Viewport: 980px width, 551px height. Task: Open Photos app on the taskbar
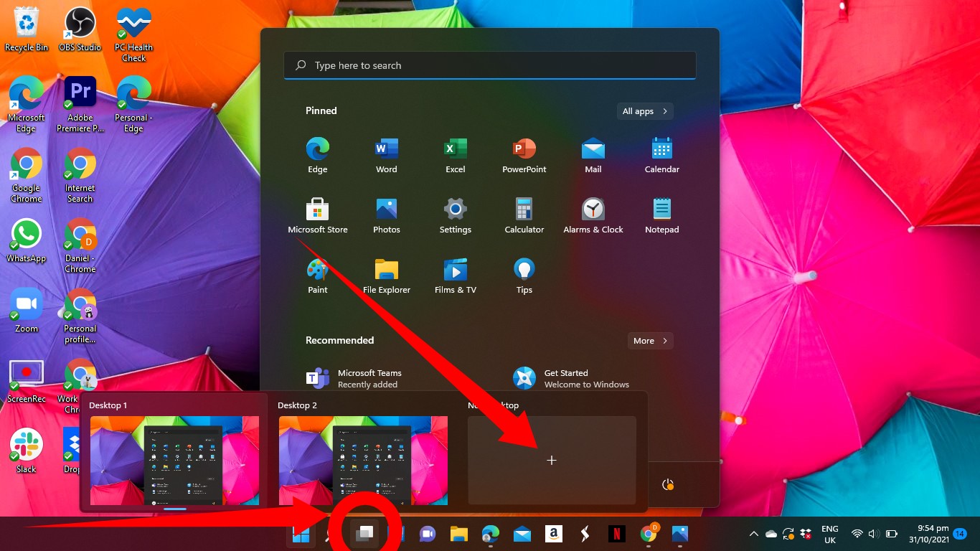click(x=679, y=534)
